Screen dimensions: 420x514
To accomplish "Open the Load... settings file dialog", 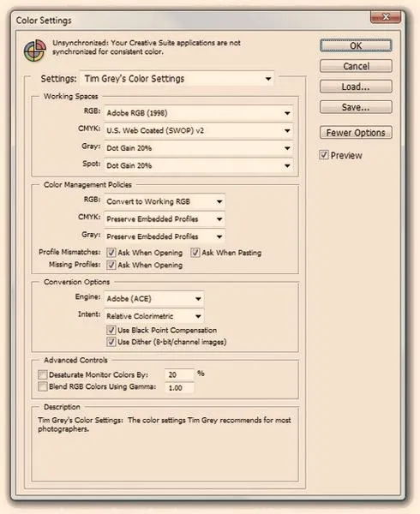I will pyautogui.click(x=356, y=87).
